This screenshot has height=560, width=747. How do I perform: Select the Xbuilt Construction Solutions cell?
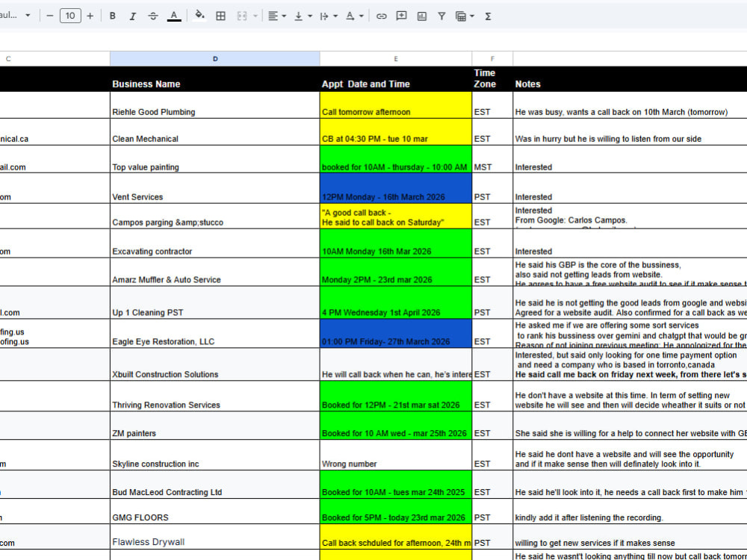pyautogui.click(x=215, y=364)
